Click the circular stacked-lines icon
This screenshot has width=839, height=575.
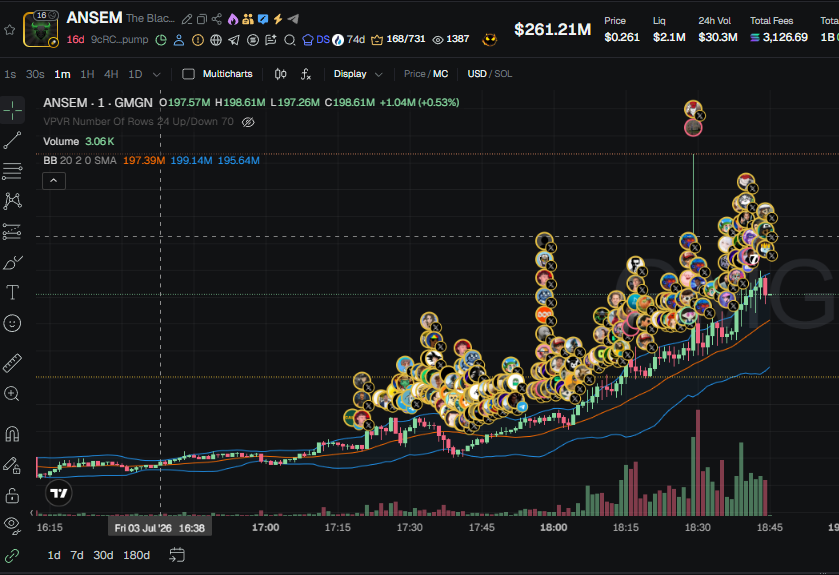(x=253, y=40)
